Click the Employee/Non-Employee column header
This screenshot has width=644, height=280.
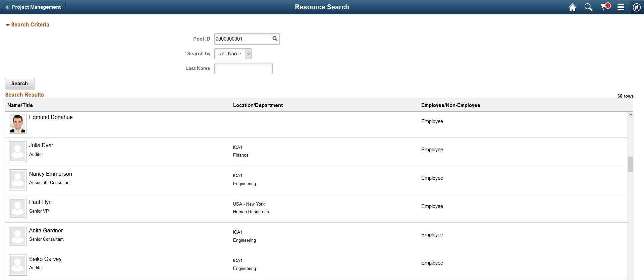tap(451, 105)
